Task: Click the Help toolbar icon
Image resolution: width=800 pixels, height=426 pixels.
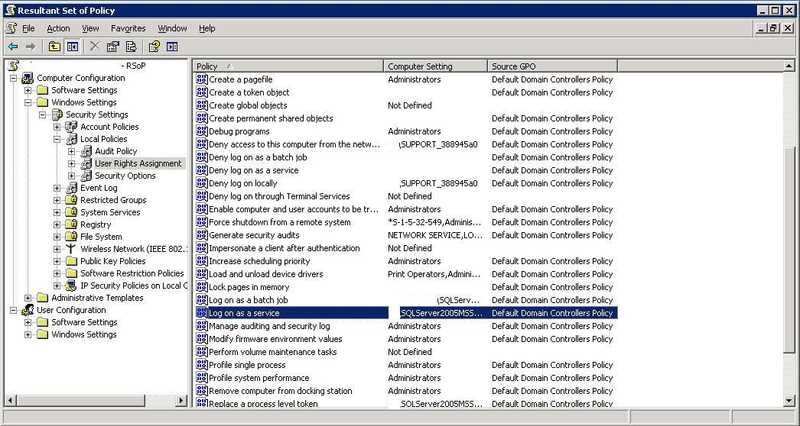Action: click(155, 46)
